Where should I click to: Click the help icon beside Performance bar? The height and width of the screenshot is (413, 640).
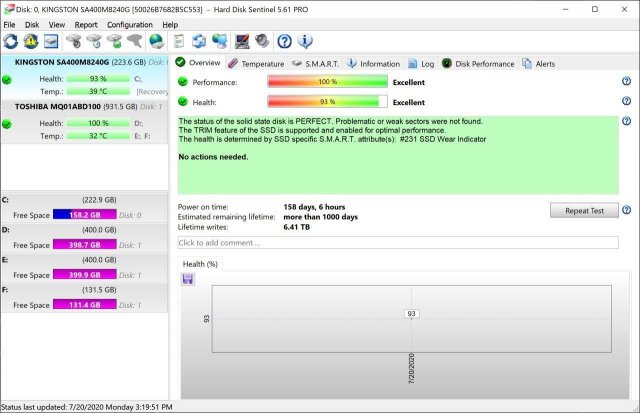click(x=626, y=81)
